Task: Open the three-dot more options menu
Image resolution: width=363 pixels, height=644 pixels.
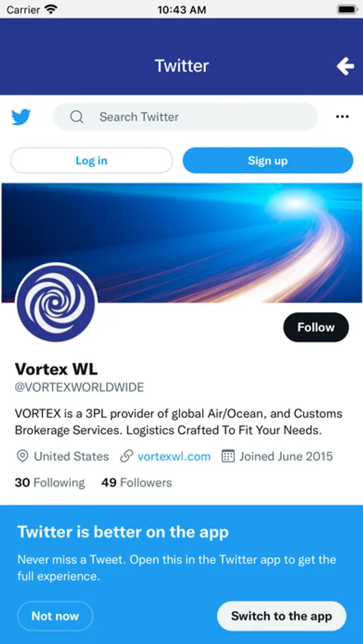Action: [x=342, y=117]
